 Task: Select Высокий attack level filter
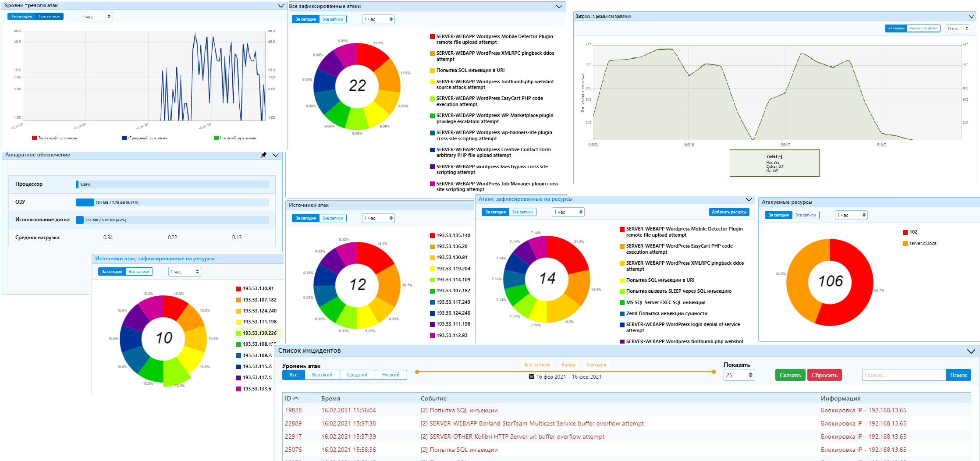click(322, 375)
